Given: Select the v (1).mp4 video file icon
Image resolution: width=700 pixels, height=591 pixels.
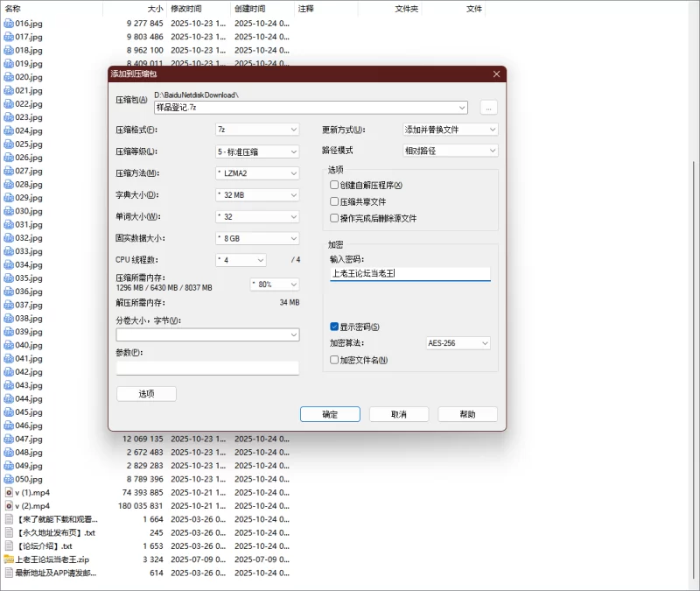Looking at the screenshot, I should coord(9,493).
